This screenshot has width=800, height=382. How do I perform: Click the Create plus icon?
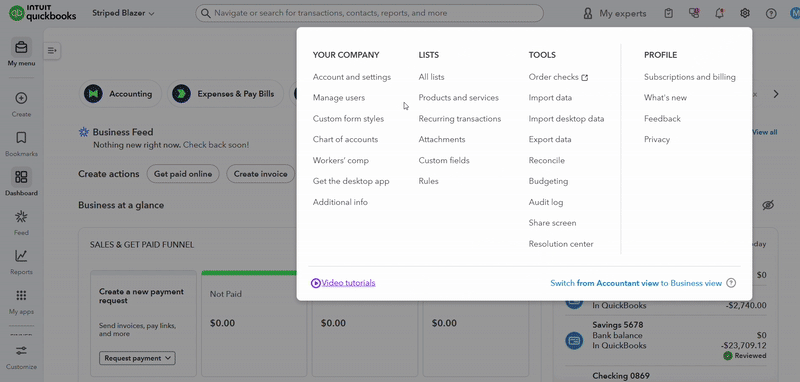click(21, 98)
